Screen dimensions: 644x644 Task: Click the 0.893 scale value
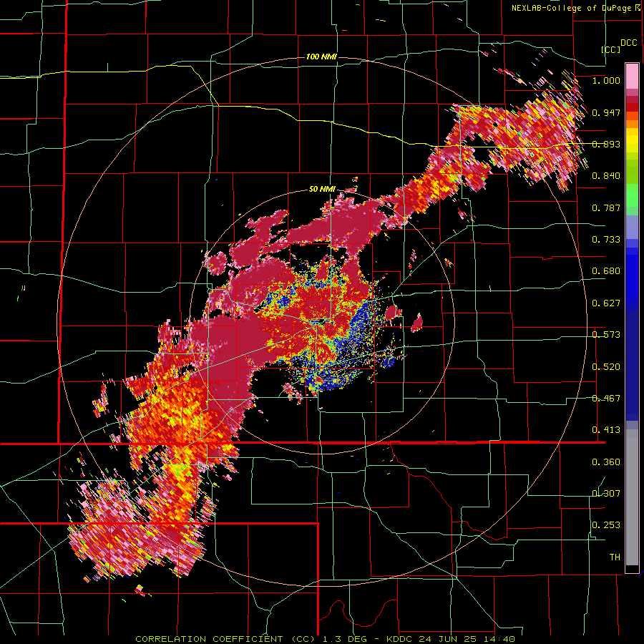click(606, 144)
